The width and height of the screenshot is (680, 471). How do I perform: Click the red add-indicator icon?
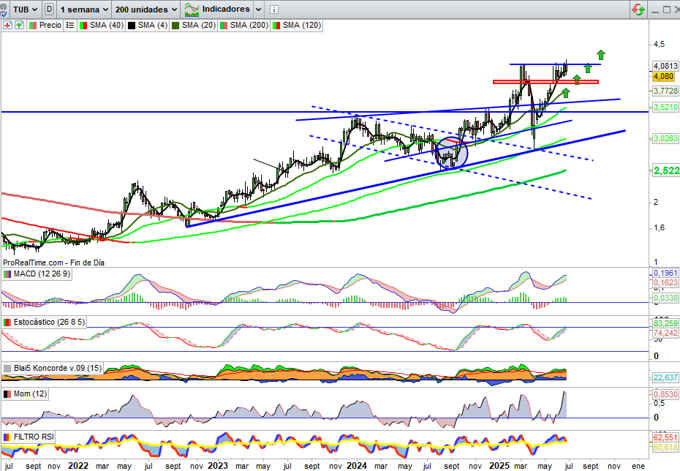point(7,26)
